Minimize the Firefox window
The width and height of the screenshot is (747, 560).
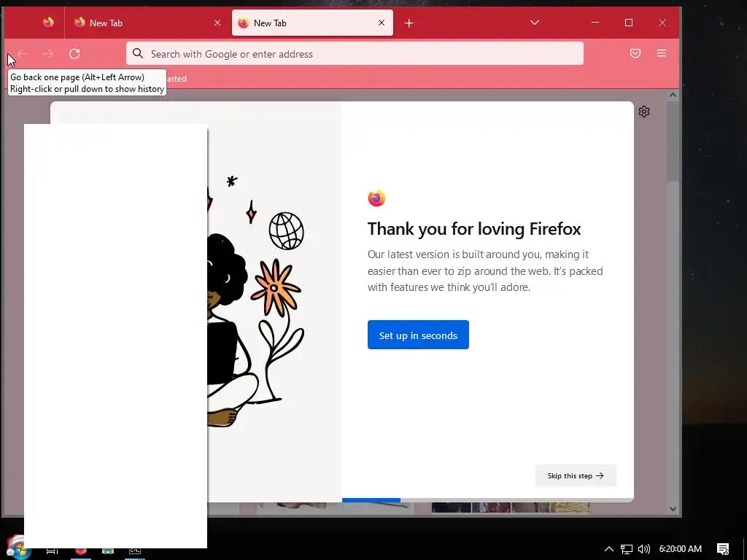(595, 23)
